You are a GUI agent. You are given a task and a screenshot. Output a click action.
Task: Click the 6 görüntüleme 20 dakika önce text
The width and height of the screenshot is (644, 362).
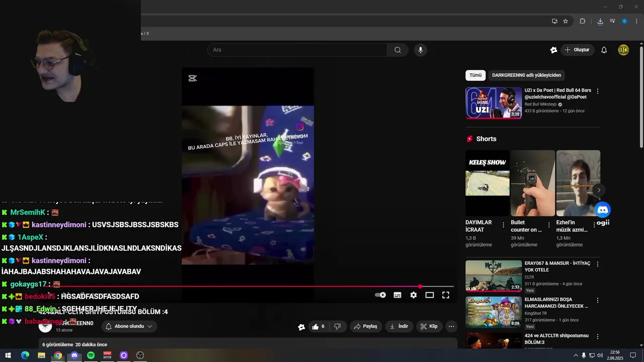pyautogui.click(x=74, y=344)
